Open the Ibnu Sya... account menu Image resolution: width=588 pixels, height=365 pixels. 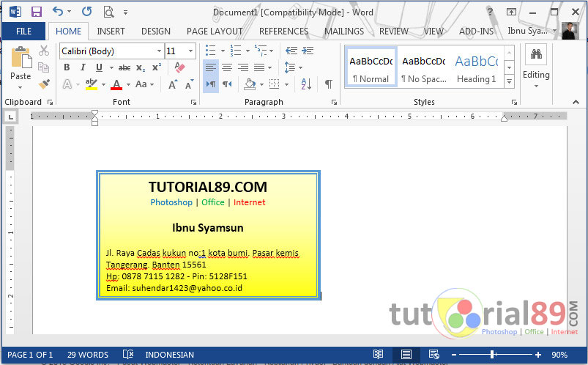[532, 31]
